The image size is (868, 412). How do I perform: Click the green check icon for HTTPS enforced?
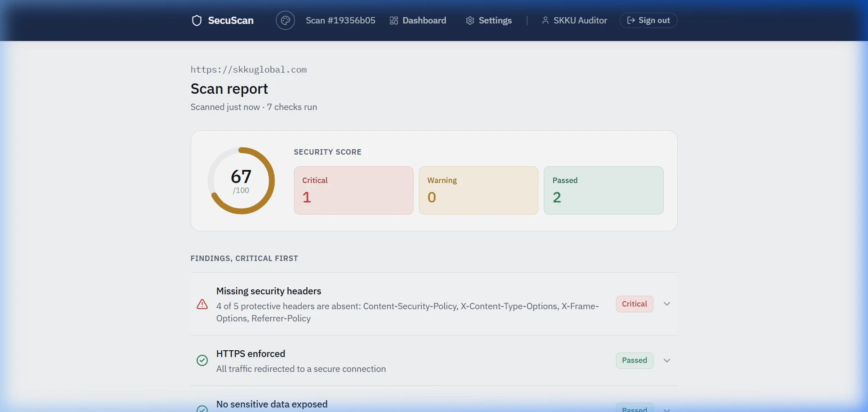point(202,360)
